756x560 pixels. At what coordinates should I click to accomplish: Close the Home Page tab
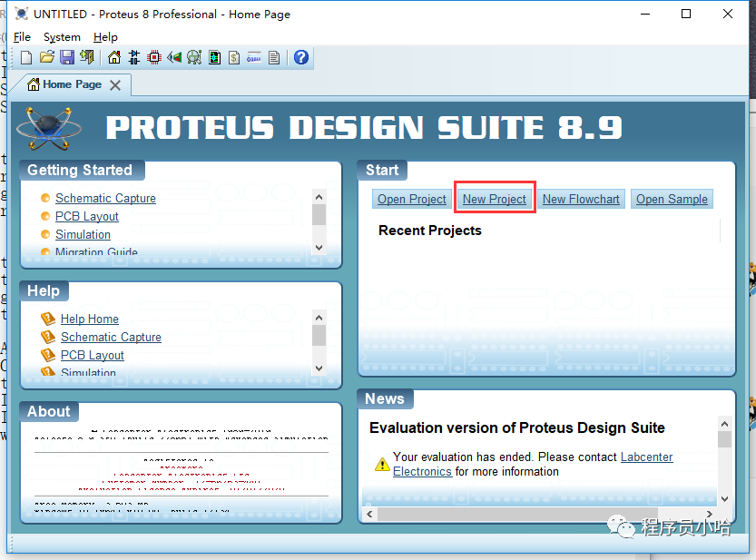click(115, 85)
